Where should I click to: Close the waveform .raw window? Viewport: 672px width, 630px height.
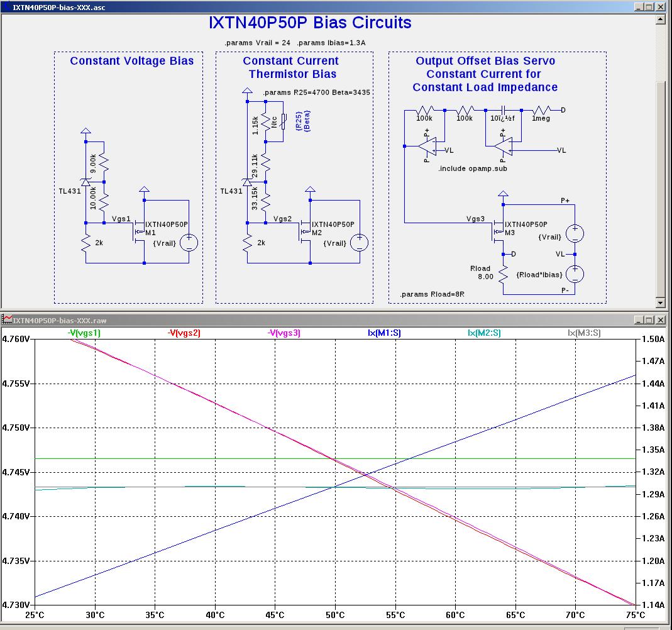click(x=661, y=319)
